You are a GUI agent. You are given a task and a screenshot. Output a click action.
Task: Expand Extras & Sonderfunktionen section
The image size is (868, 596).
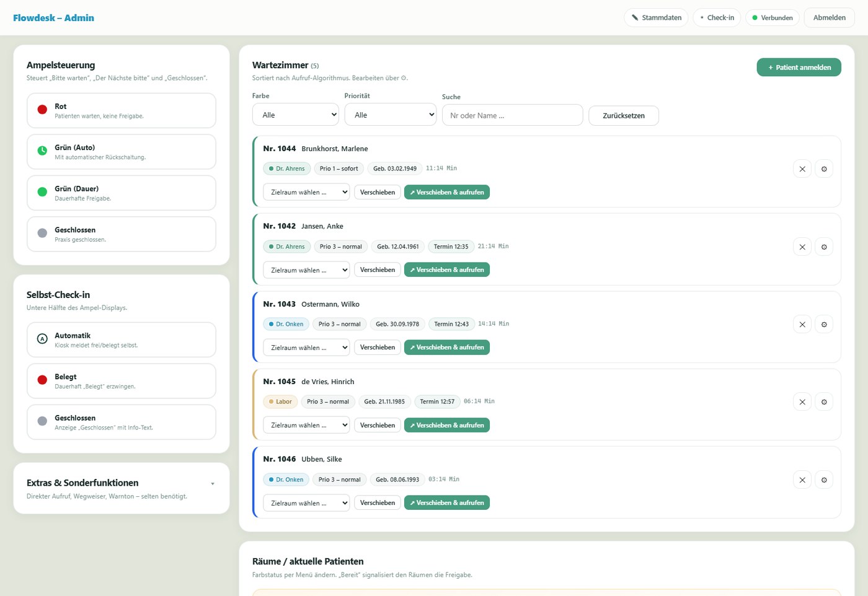click(122, 488)
